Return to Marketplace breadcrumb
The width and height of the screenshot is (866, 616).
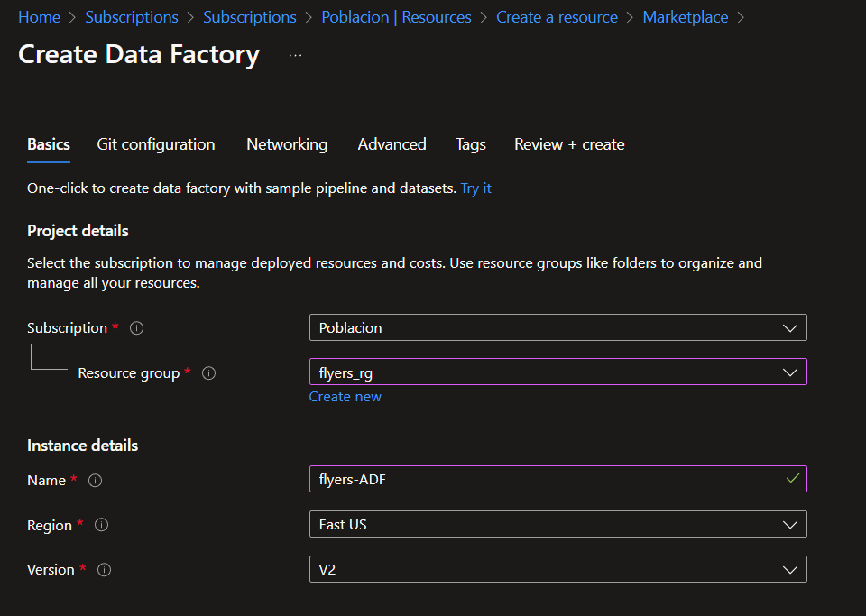(x=685, y=17)
